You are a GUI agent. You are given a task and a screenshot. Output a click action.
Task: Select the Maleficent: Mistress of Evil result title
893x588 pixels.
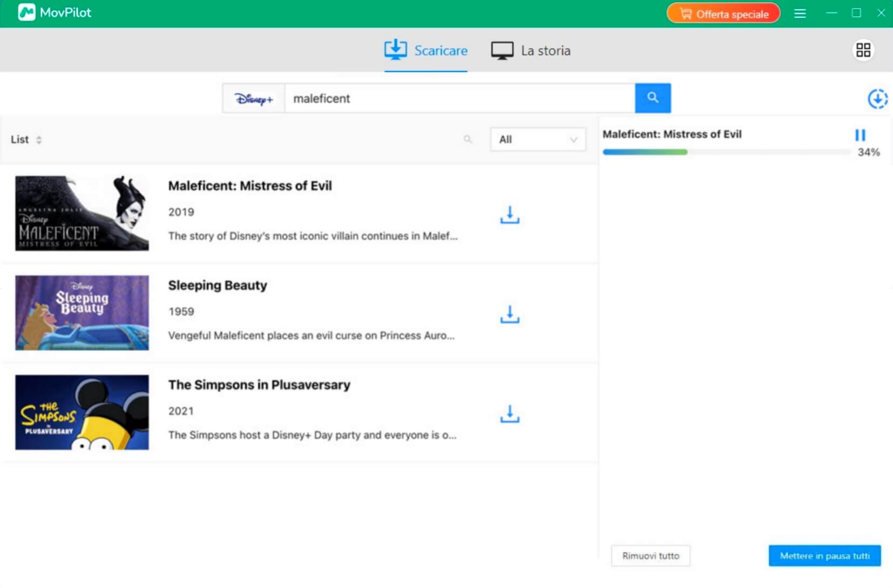pos(250,186)
